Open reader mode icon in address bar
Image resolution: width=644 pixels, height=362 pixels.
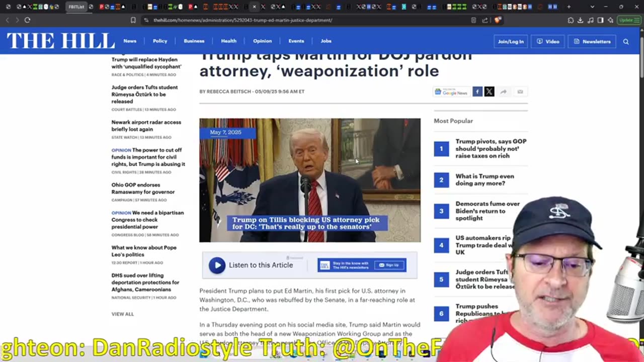point(473,20)
